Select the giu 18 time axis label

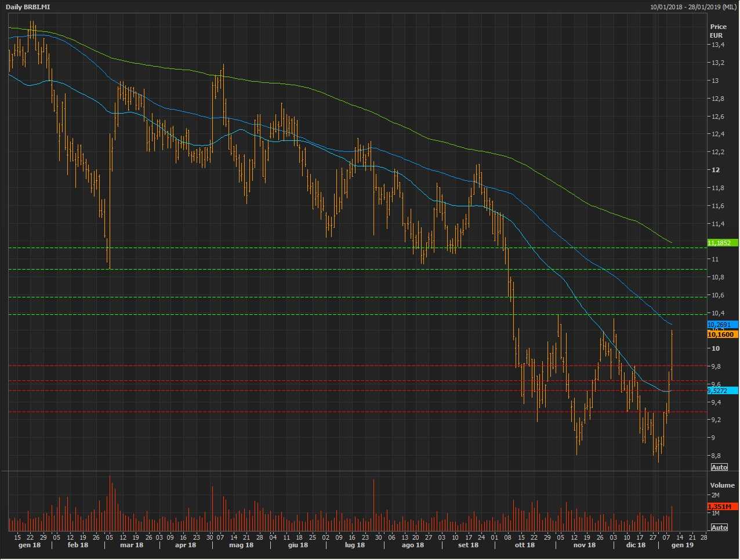(x=298, y=546)
